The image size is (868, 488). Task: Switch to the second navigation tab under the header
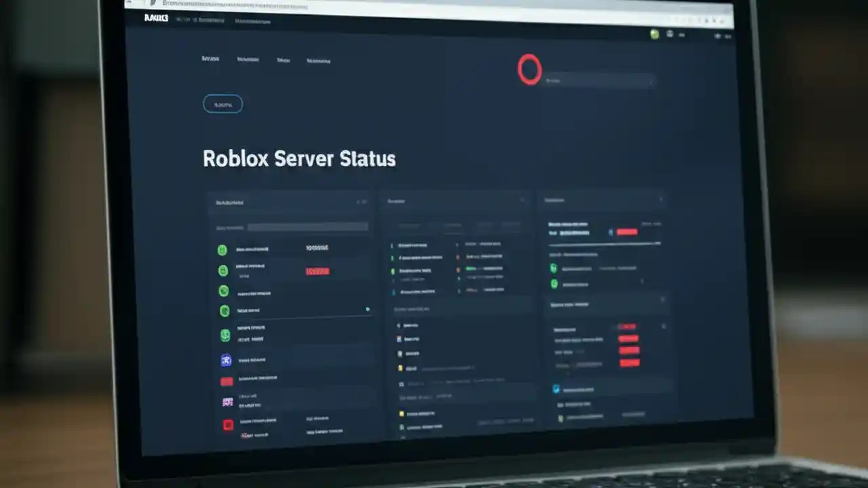pyautogui.click(x=248, y=60)
